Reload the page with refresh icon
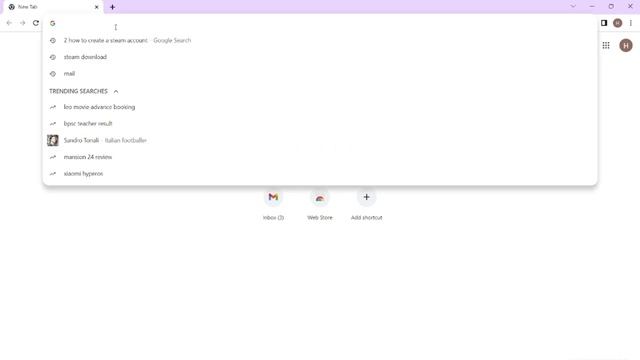This screenshot has height=360, width=640. coord(36,23)
